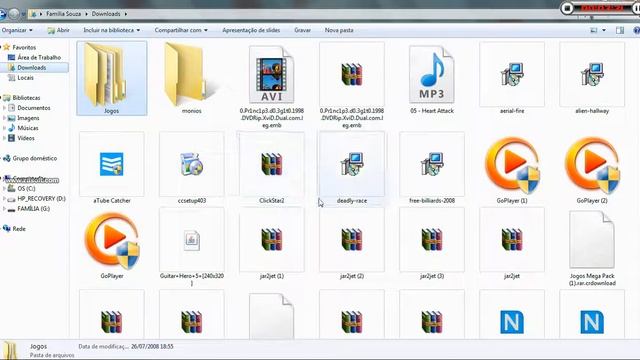Viewport: 640px width, 360px height.
Task: Toggle the preview pane icon
Action: tap(620, 30)
